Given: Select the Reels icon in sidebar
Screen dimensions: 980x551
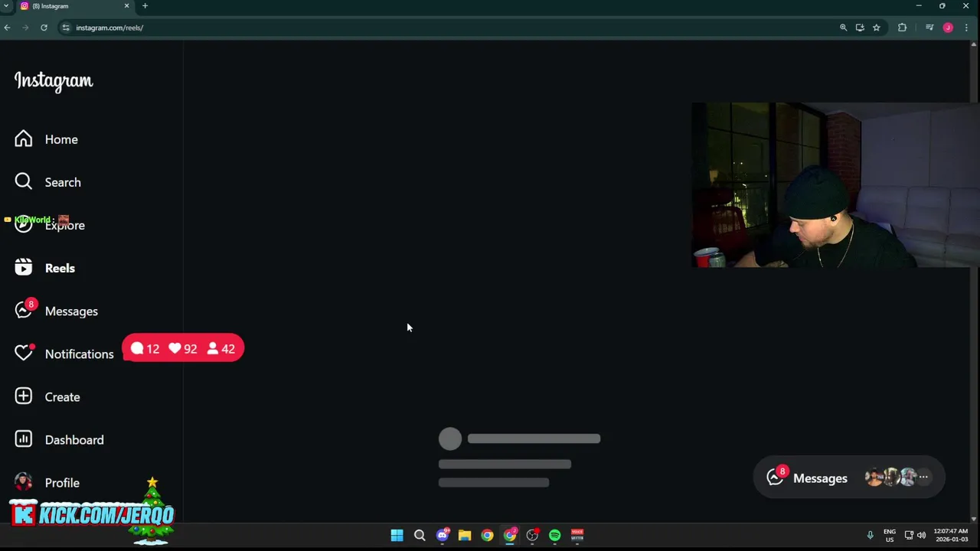Looking at the screenshot, I should [x=24, y=267].
